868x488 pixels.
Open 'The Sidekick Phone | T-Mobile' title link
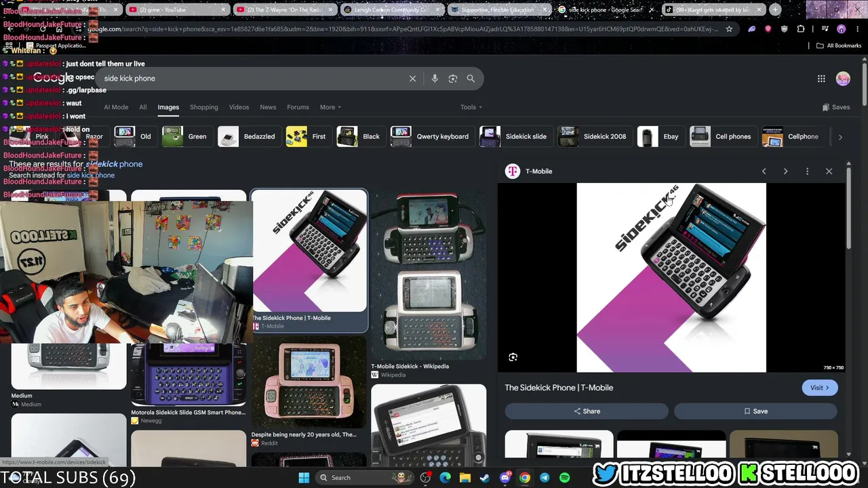tap(559, 388)
